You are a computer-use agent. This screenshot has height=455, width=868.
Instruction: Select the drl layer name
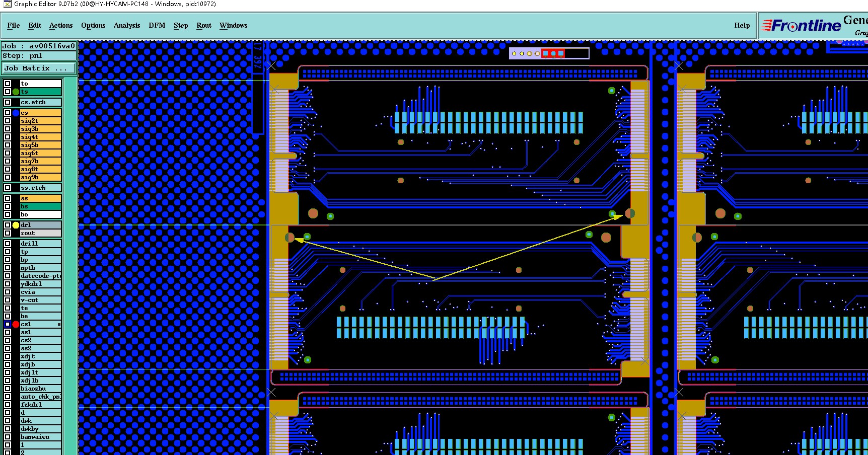[x=40, y=225]
